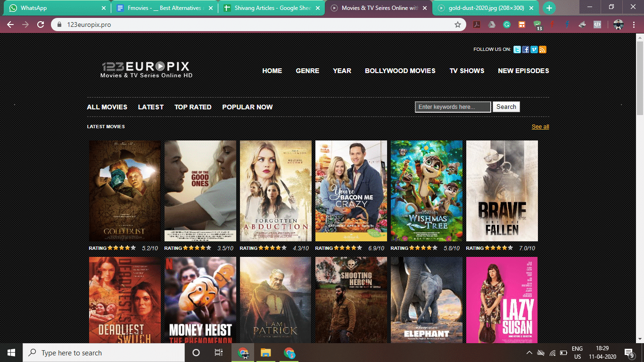The height and width of the screenshot is (362, 644).
Task: Open the Money Heist The Phenomenon poster
Action: (x=200, y=300)
